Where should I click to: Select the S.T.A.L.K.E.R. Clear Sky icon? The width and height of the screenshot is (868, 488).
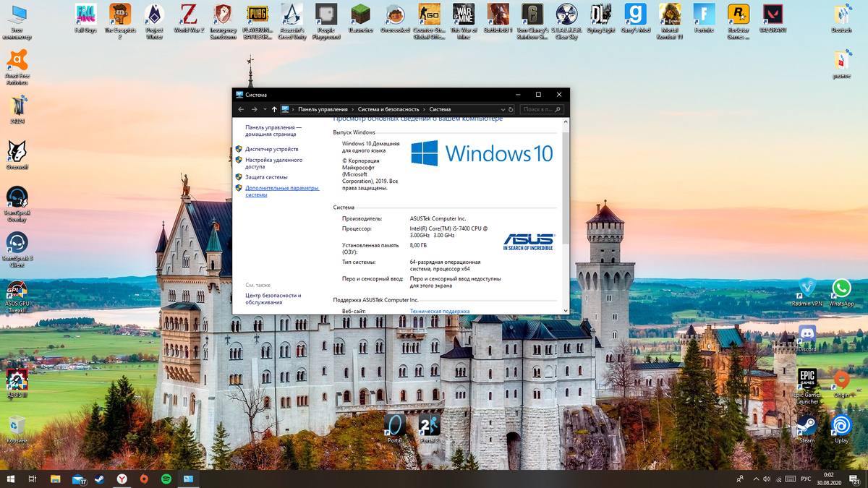[566, 20]
